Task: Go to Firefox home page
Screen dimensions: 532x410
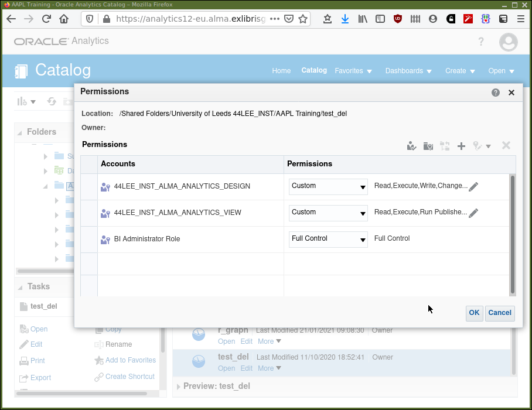Action: click(x=64, y=19)
